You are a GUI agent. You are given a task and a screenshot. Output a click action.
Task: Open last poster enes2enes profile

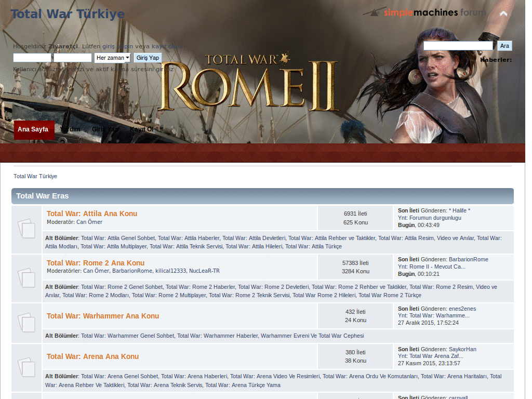[x=462, y=309]
